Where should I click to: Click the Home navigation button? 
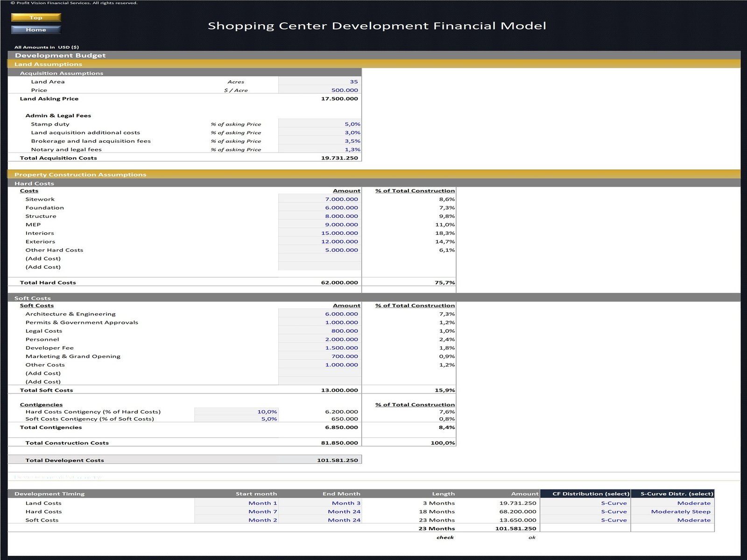tap(36, 29)
